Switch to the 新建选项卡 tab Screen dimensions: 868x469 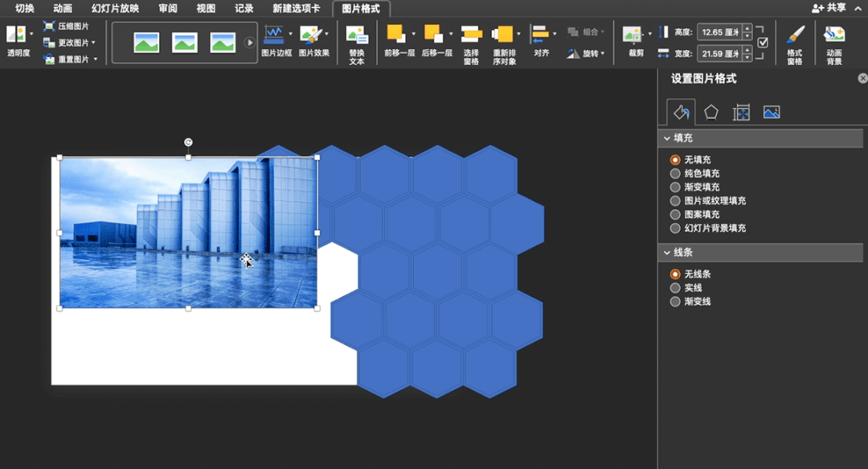click(x=296, y=8)
